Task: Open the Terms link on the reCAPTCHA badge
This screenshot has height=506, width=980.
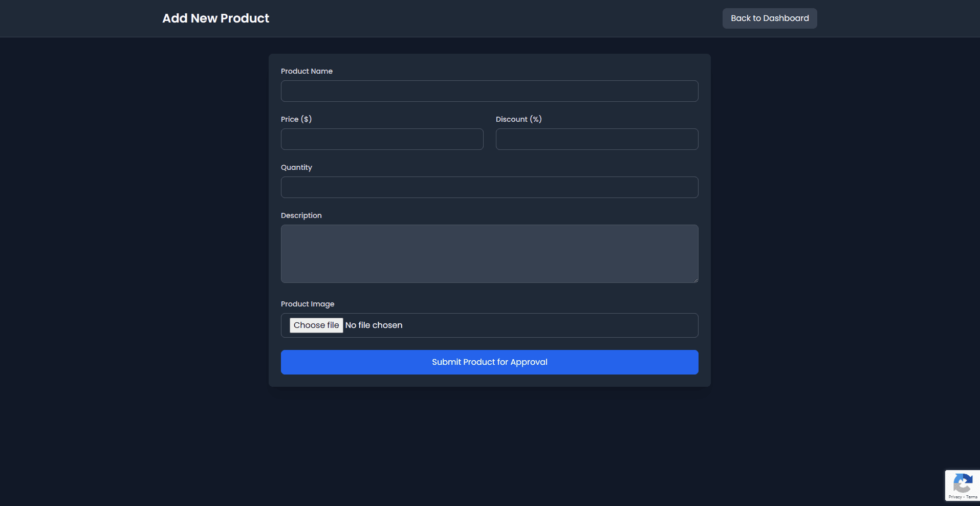Action: click(x=971, y=496)
